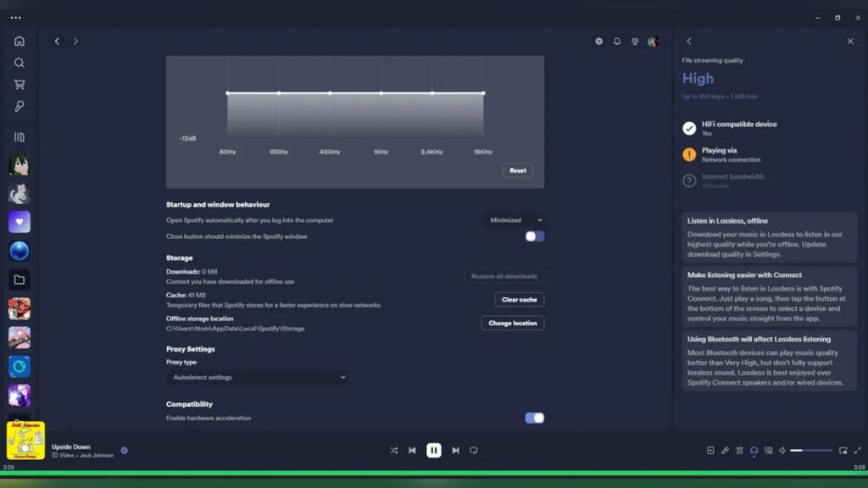Clear the cache
The height and width of the screenshot is (488, 868).
click(520, 299)
